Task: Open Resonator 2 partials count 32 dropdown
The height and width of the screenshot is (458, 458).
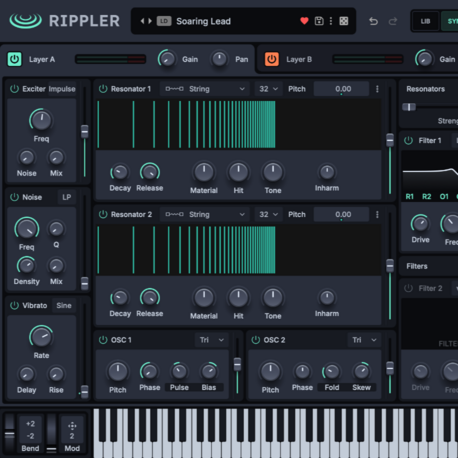Action: pyautogui.click(x=268, y=214)
